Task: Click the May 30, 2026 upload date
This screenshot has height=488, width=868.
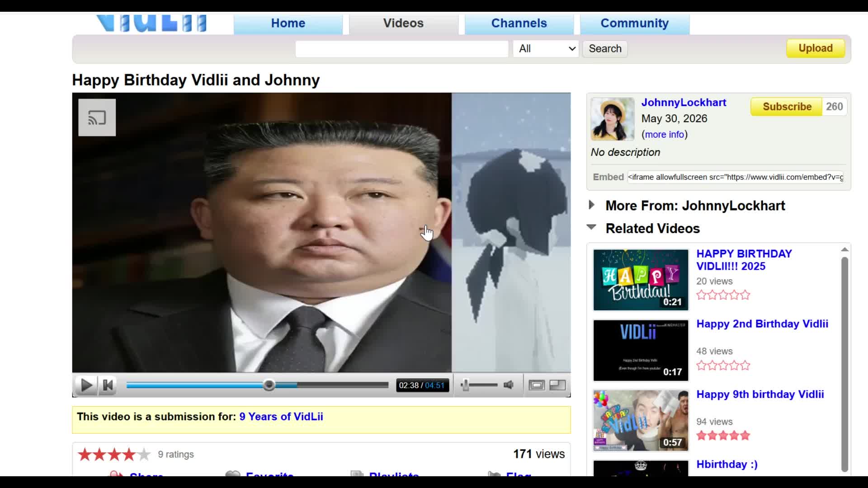Action: coord(674,119)
